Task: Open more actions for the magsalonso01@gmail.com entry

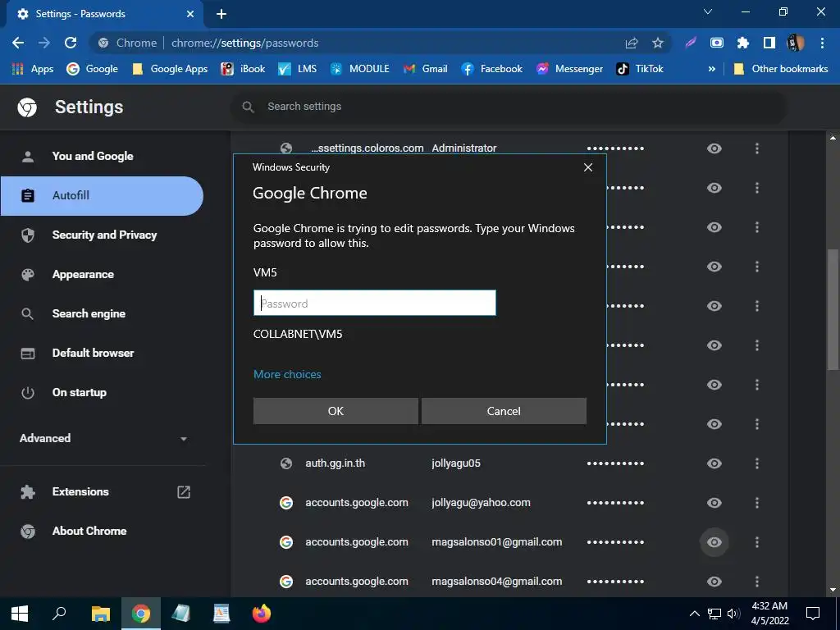Action: point(757,542)
